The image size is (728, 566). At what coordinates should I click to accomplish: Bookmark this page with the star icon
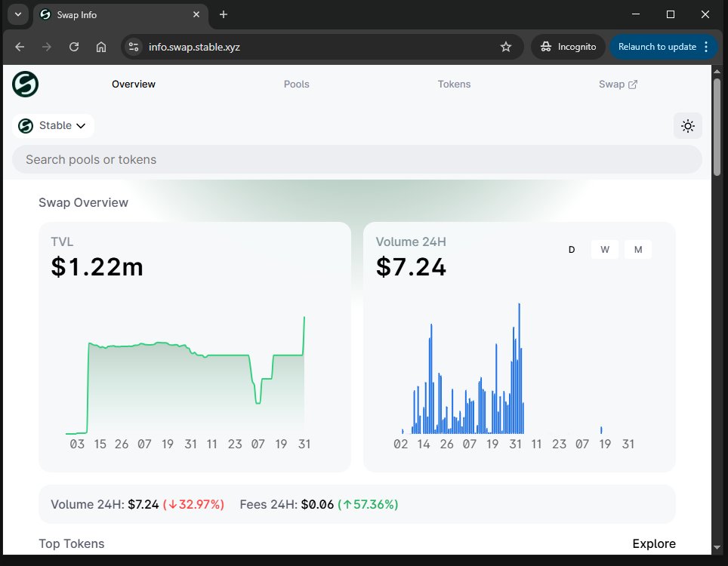point(506,47)
